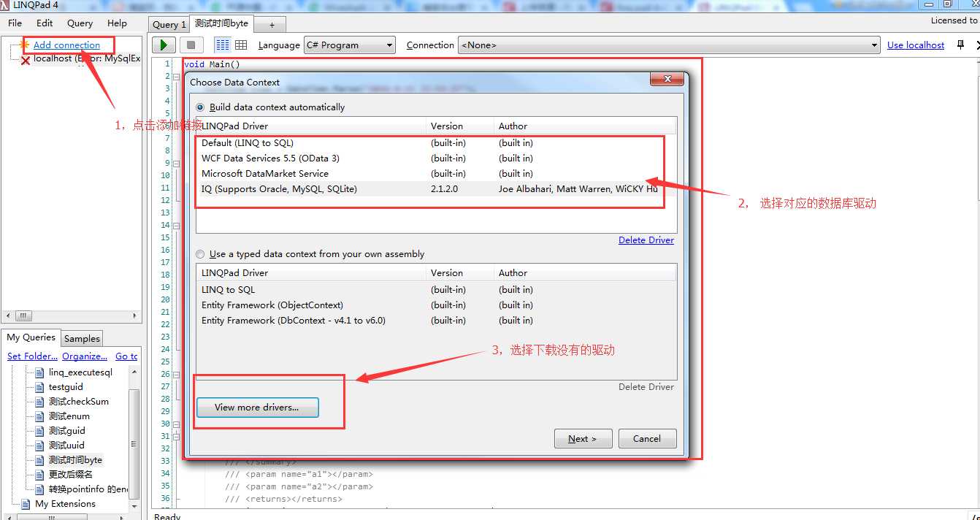Click the file icon of 测试时间byte query
The width and height of the screenshot is (980, 520).
pyautogui.click(x=40, y=460)
